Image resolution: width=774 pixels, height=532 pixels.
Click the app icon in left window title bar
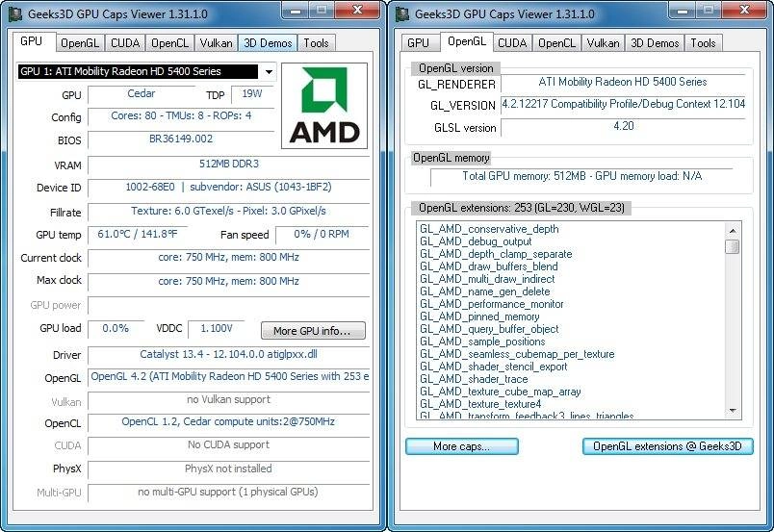point(15,13)
